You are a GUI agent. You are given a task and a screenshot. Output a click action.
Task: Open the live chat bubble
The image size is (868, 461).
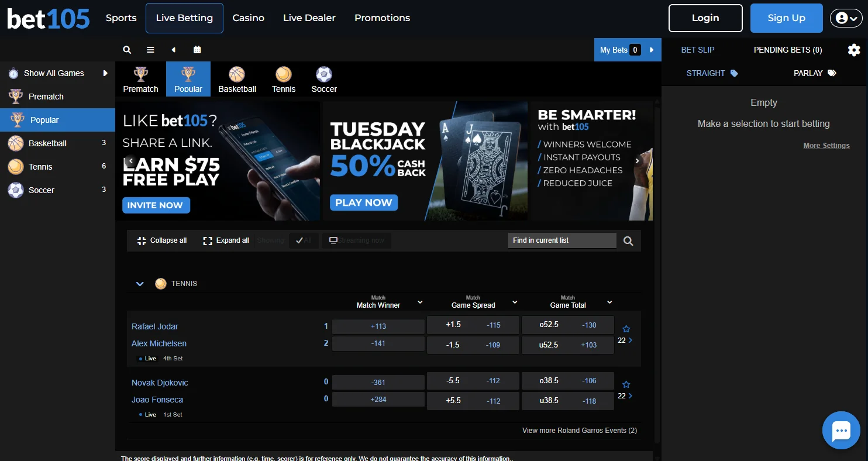[841, 431]
